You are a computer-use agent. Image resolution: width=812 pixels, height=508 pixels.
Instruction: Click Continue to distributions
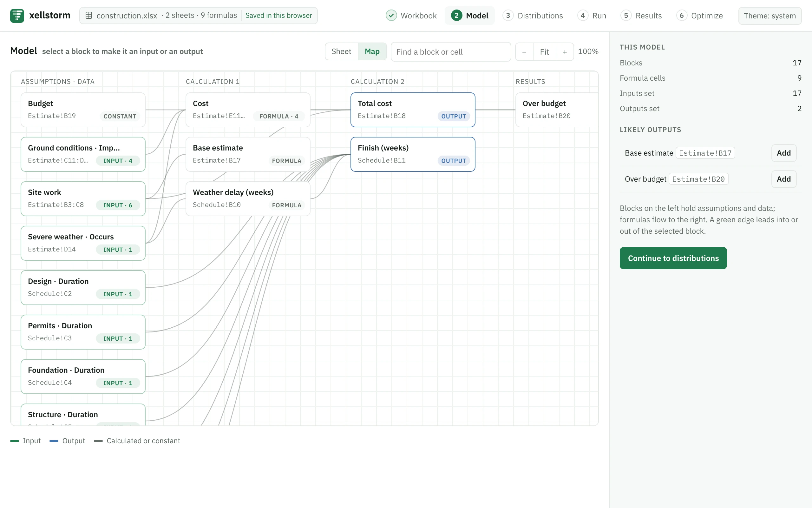tap(673, 258)
